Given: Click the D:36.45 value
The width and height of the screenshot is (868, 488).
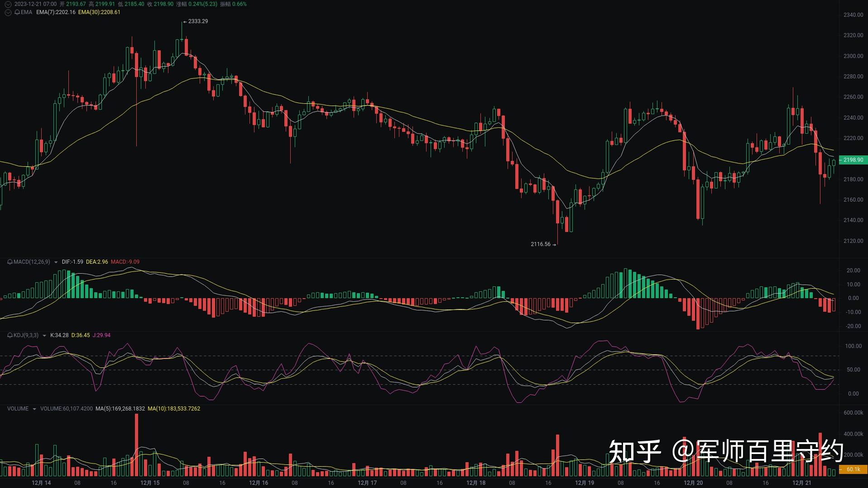Looking at the screenshot, I should 81,335.
